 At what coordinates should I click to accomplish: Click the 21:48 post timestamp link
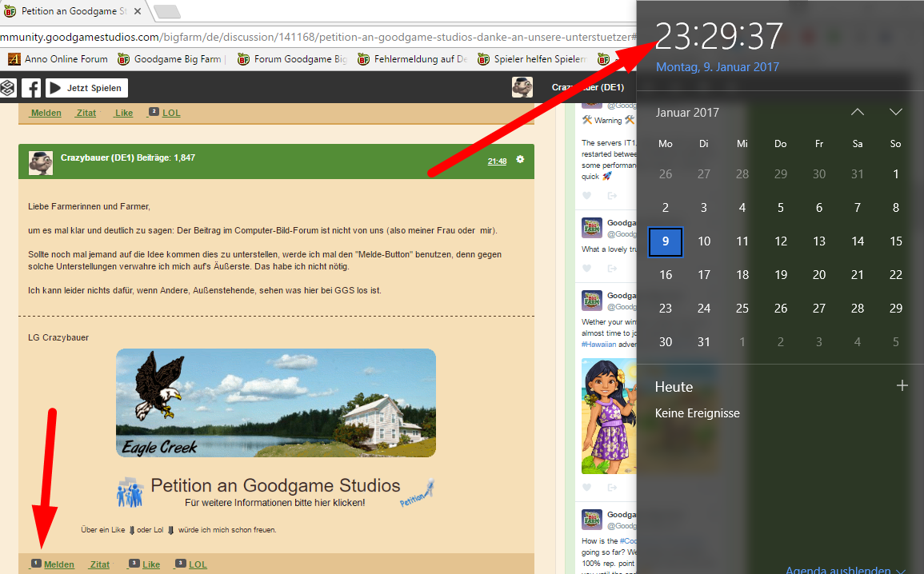tap(497, 161)
